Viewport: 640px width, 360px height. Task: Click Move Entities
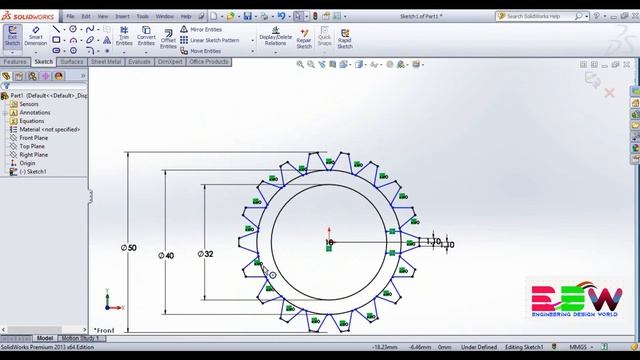(200, 51)
